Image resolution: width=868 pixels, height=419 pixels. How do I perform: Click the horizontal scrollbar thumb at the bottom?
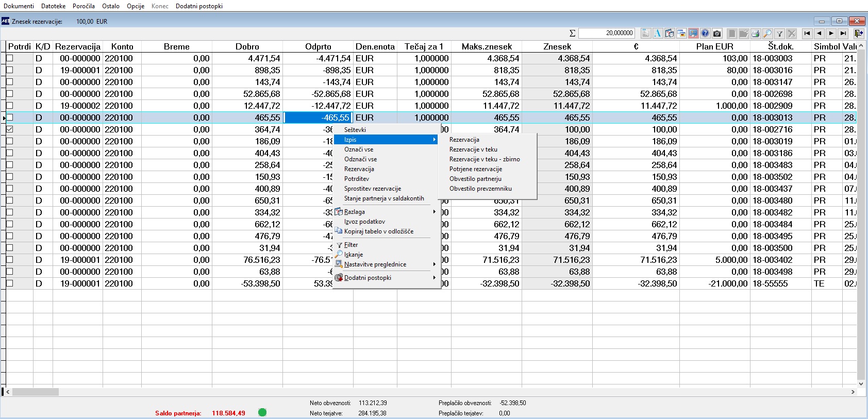click(x=36, y=392)
